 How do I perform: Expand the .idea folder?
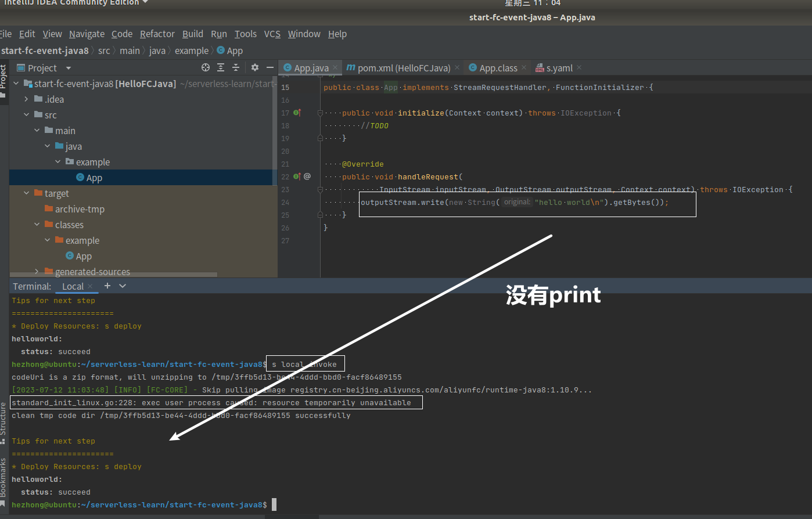coord(27,99)
